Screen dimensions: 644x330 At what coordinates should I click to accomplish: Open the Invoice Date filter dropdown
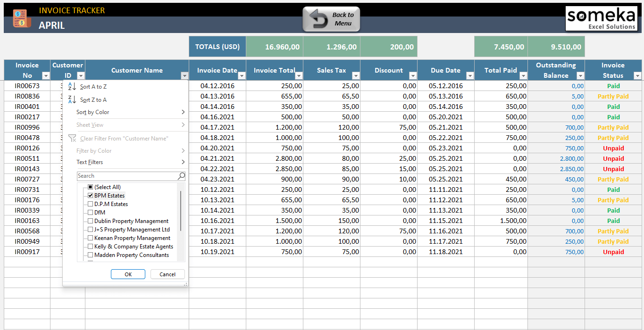242,76
